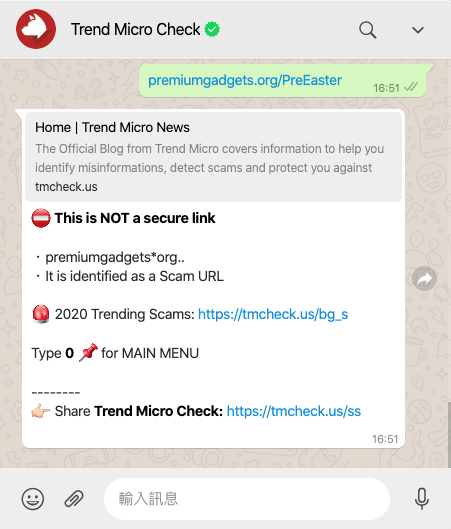Open the premiumgadgets.org/PreEaster link

pos(245,80)
